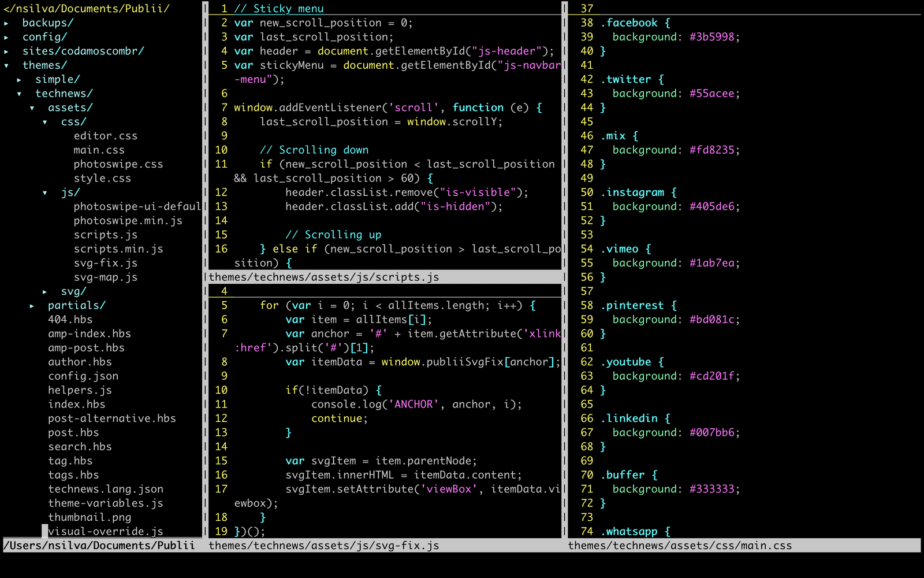Click the svg-fix.js window status line
924x578 pixels.
point(323,546)
